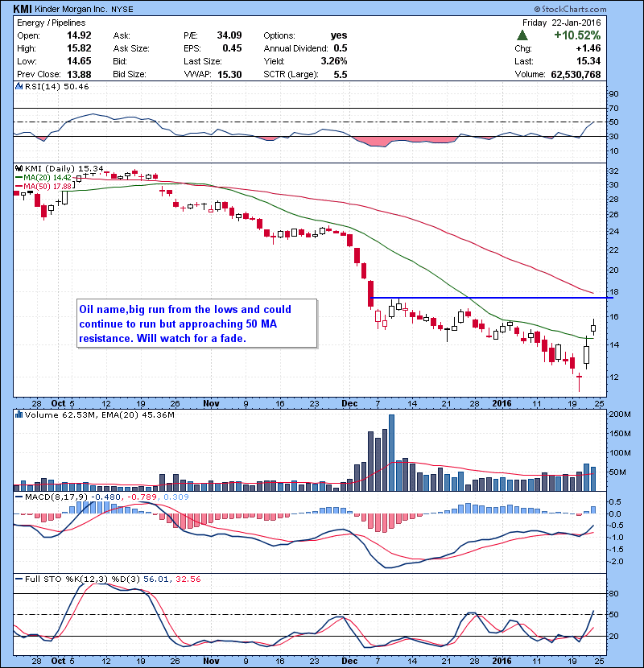
Task: Click the 'Volume 62.53M, EMA(20) 45.36M' label
Action: coord(99,414)
